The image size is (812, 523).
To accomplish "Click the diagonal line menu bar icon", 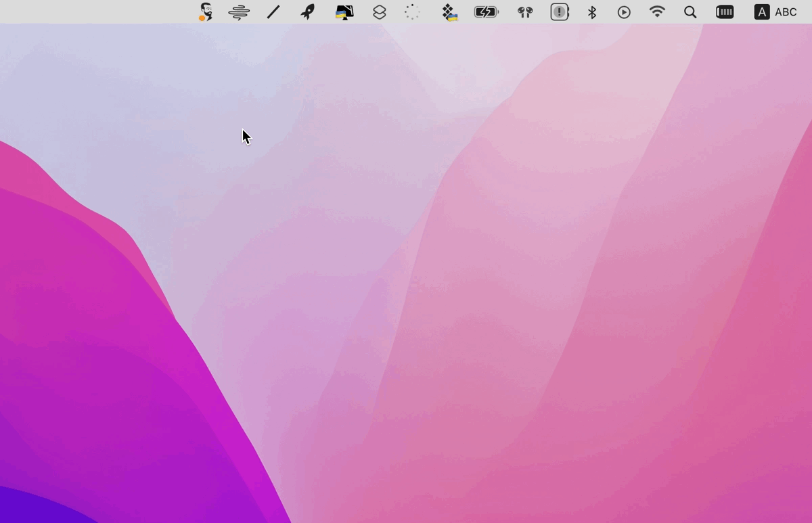I will (x=273, y=12).
